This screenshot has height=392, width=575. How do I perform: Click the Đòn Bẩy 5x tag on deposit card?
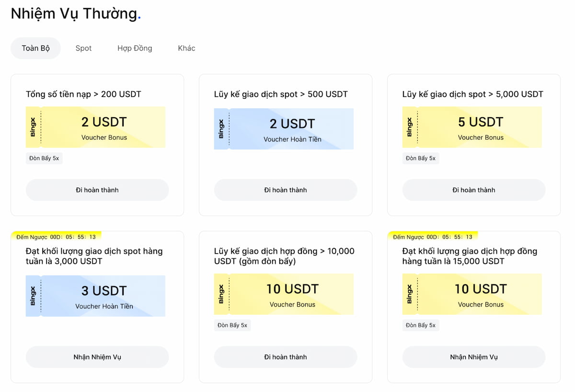click(44, 158)
